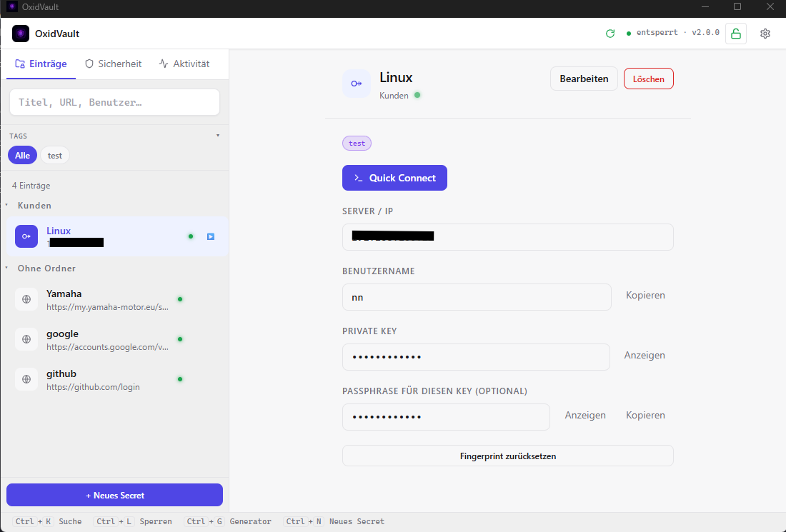Click the green refresh sync icon
This screenshot has height=532, width=786.
click(610, 34)
